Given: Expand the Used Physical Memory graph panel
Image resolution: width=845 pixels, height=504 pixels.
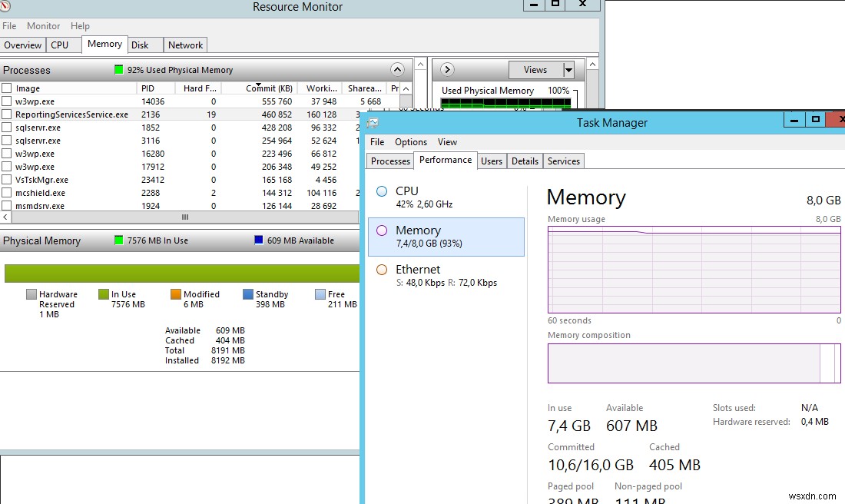Looking at the screenshot, I should [x=446, y=69].
